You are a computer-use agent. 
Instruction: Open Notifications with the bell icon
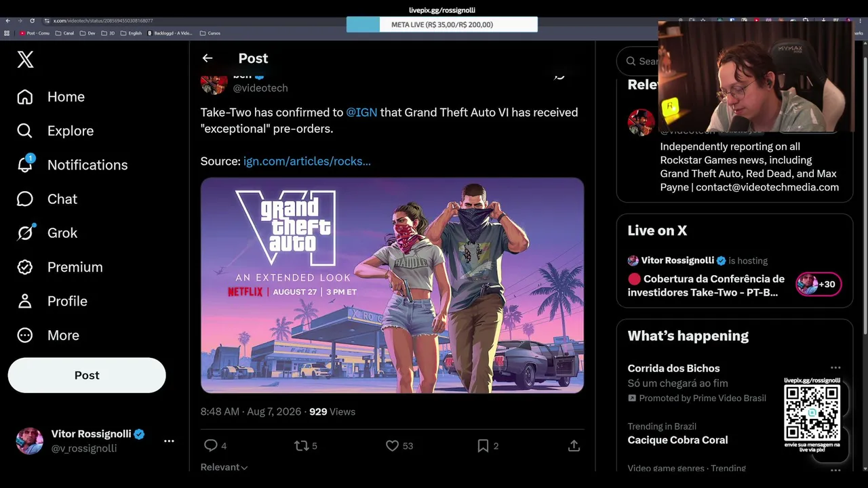pos(72,165)
